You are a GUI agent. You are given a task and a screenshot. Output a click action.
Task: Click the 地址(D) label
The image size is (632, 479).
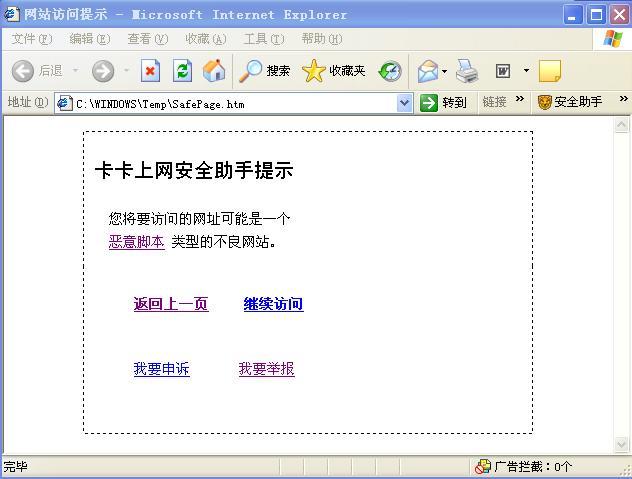tap(28, 102)
